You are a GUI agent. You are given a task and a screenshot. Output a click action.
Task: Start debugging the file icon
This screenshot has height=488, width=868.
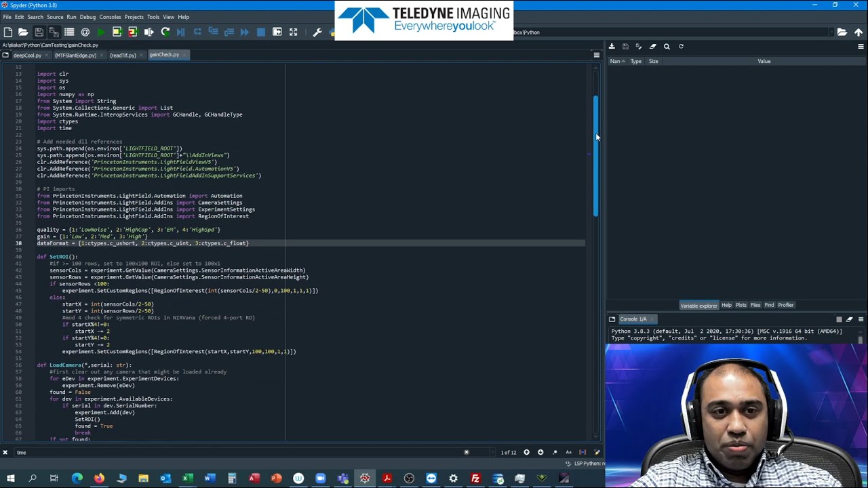tap(181, 32)
